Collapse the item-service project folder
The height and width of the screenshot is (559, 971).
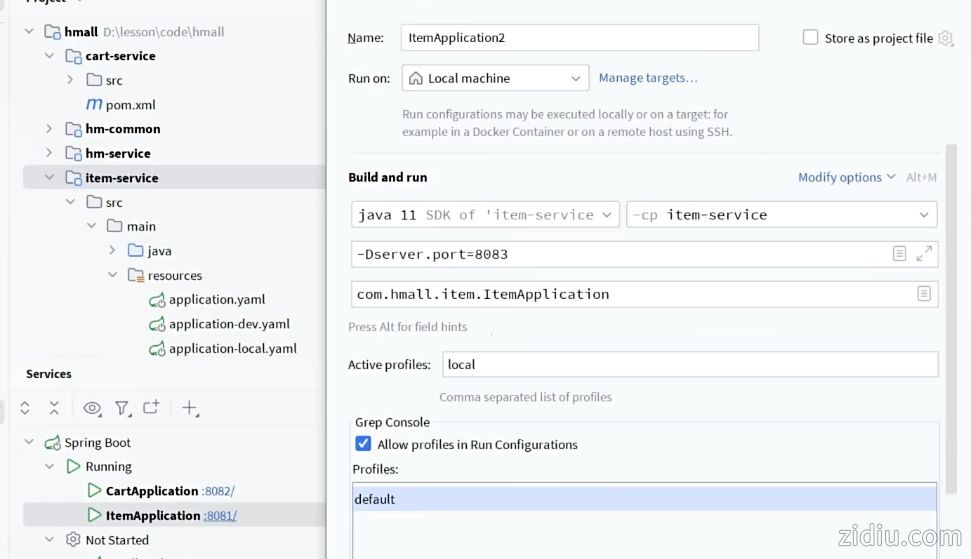coord(49,178)
